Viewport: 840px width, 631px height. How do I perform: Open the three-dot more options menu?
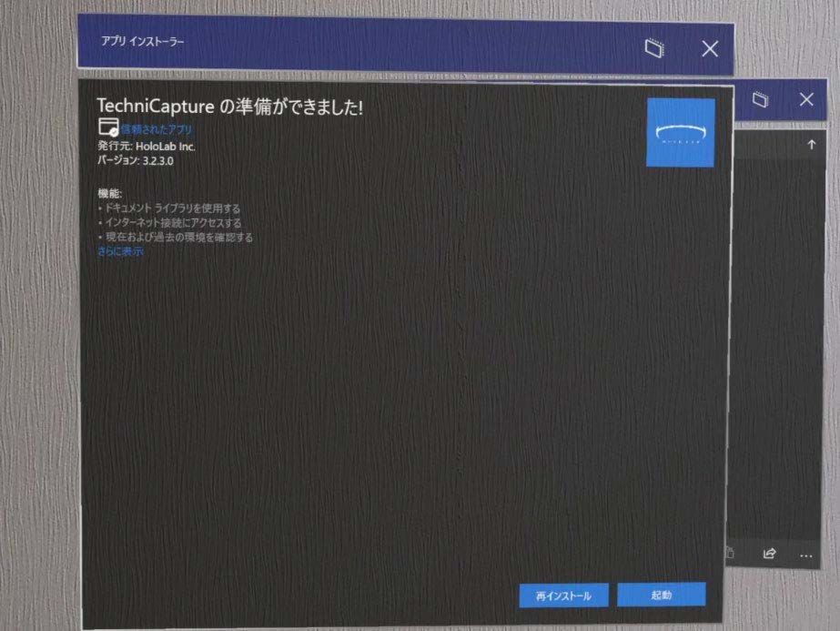tap(805, 555)
